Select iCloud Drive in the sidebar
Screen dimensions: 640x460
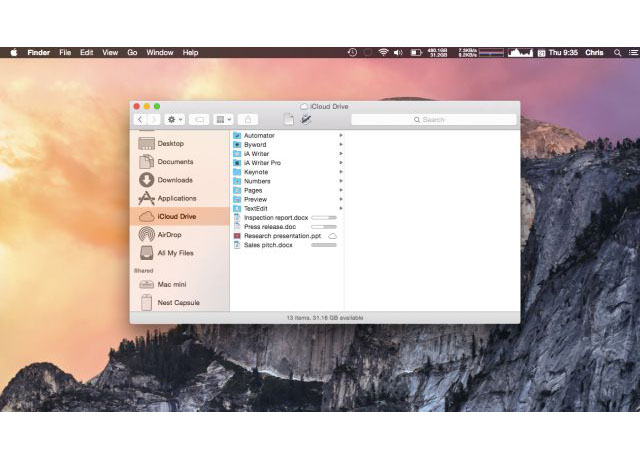[180, 216]
